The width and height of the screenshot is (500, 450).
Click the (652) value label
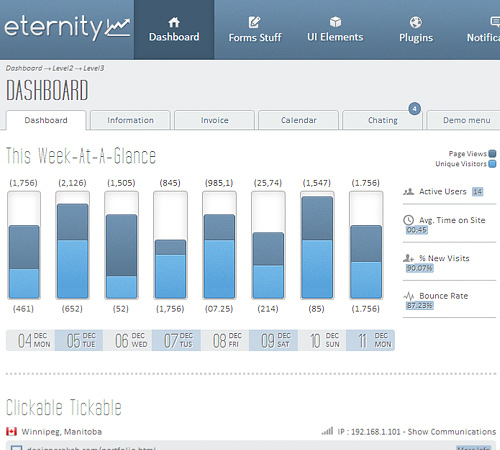pos(72,309)
